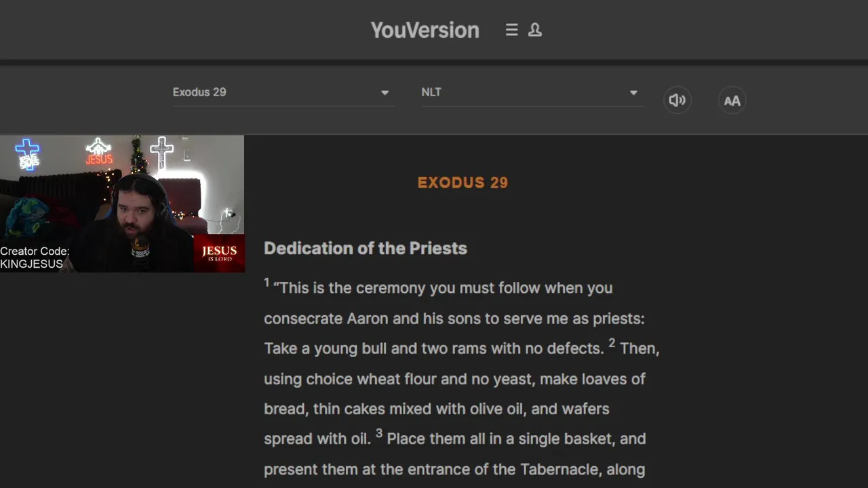
Task: Go to the YouVersion home logo
Action: [x=425, y=30]
